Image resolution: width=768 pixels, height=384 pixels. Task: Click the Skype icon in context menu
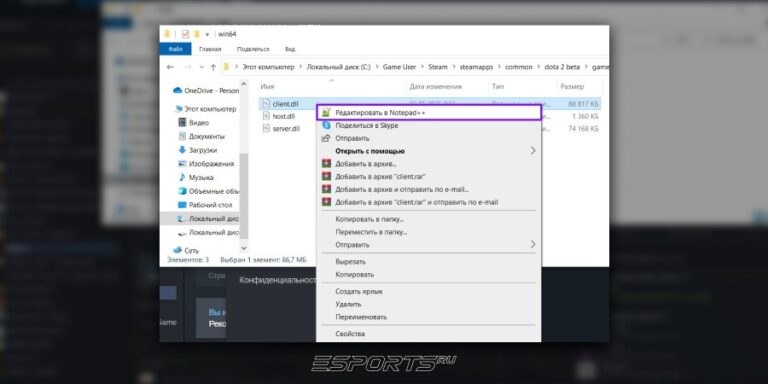click(x=326, y=125)
